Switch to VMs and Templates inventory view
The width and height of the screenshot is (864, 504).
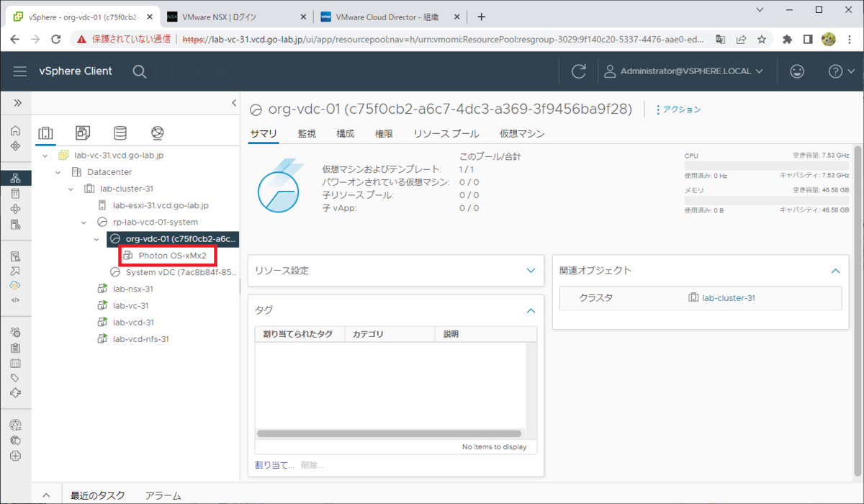(x=83, y=133)
